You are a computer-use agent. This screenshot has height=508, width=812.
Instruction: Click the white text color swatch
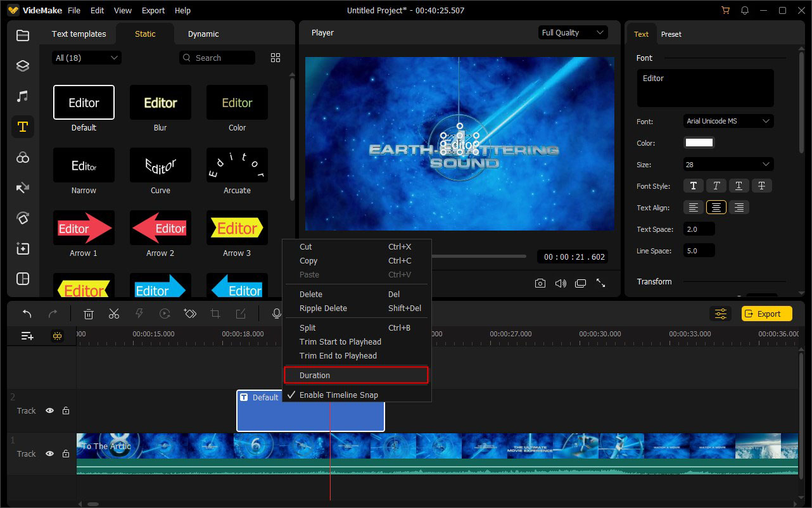(x=699, y=143)
